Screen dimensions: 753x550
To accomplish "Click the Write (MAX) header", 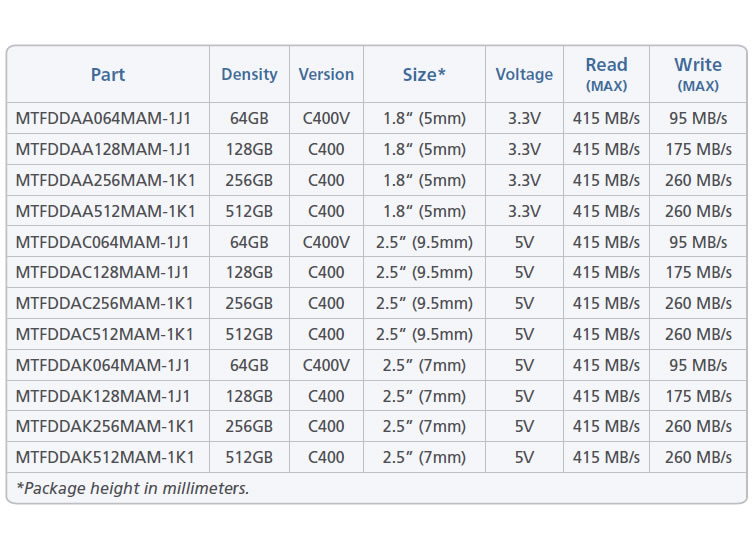I will 698,74.
